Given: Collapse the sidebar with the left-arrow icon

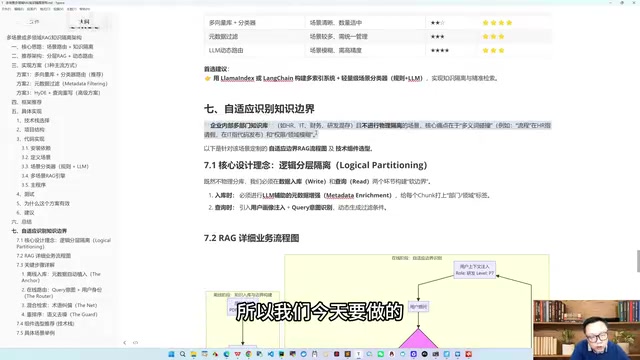Looking at the screenshot, I should click(124, 343).
